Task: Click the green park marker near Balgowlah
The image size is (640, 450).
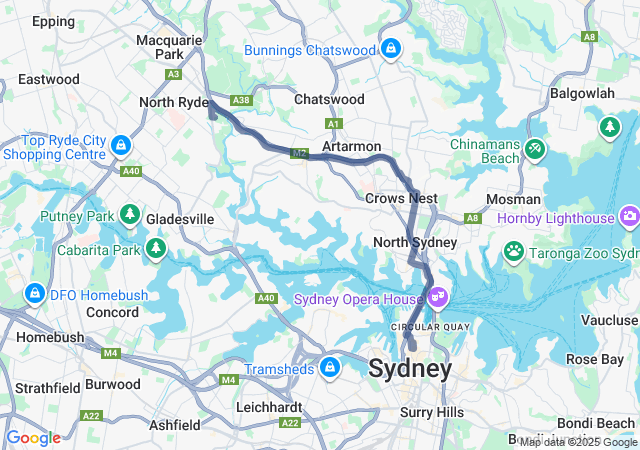Action: point(610,128)
